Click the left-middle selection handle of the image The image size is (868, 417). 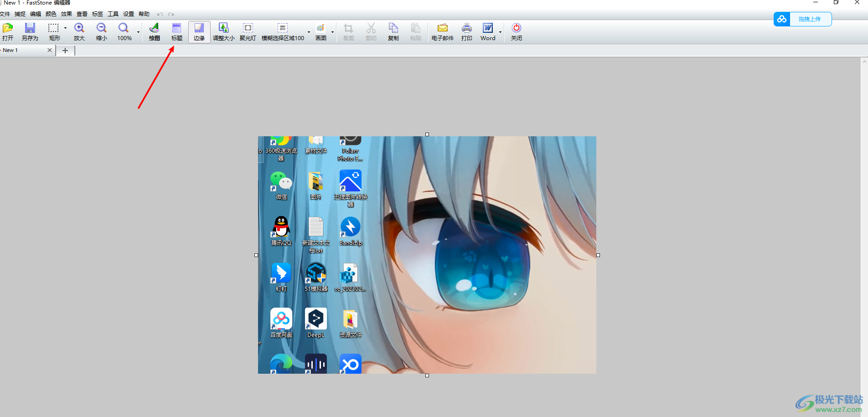point(256,255)
